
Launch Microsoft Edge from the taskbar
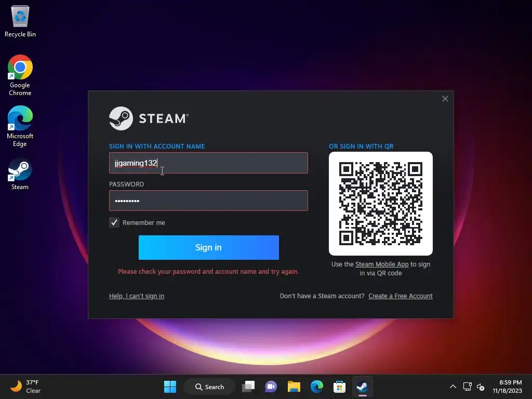click(316, 387)
